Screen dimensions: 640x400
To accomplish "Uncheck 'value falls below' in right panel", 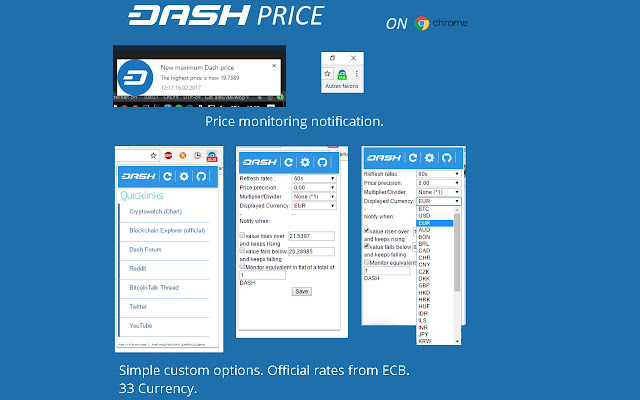I will (367, 246).
